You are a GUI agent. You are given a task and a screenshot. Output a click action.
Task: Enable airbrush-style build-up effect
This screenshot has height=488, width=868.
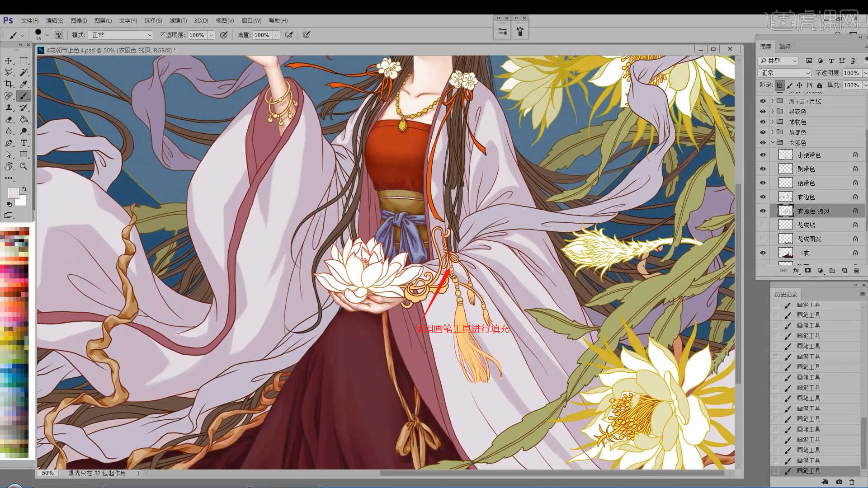(x=289, y=35)
